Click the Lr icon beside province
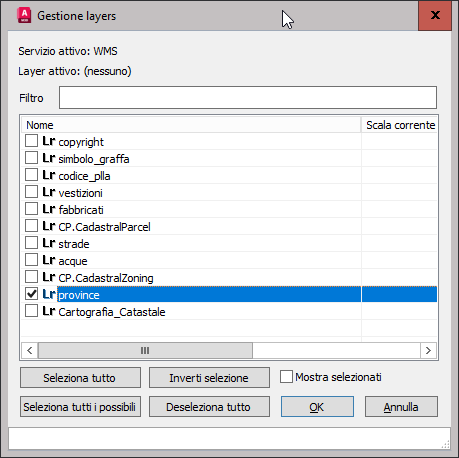Screen dimensions: 459x458 pyautogui.click(x=49, y=294)
